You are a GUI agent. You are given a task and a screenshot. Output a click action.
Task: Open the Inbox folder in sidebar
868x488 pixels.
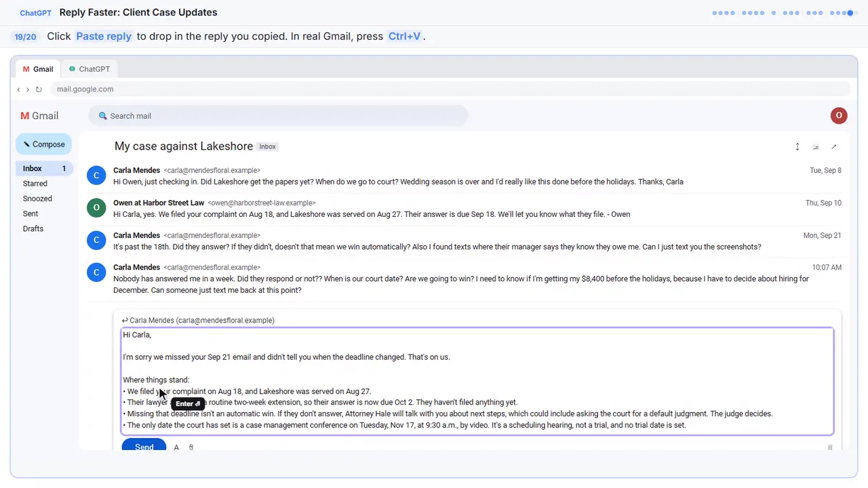(x=43, y=169)
